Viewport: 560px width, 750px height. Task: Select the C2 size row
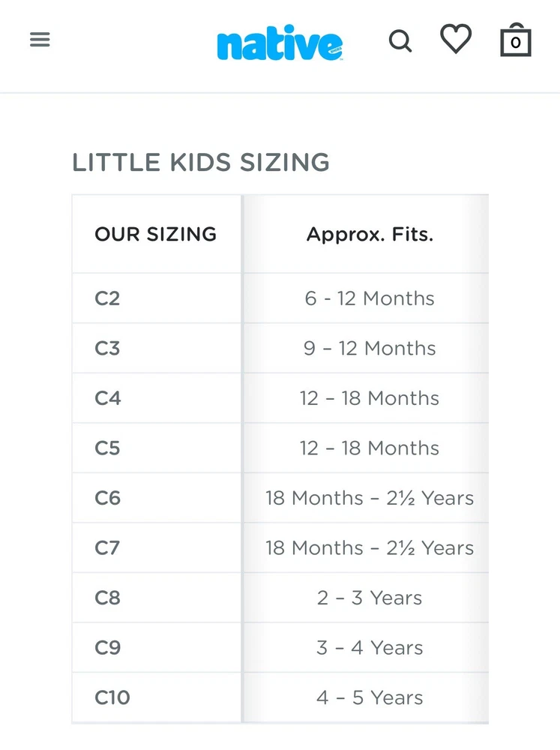(x=107, y=298)
